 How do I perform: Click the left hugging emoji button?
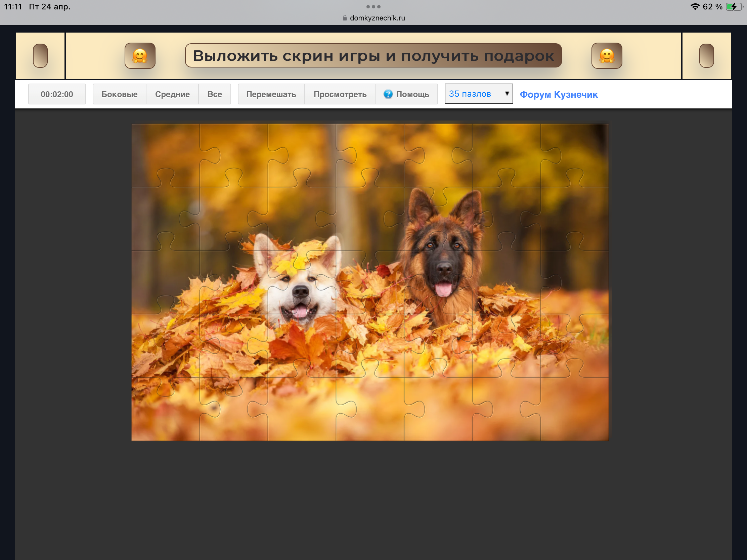140,56
